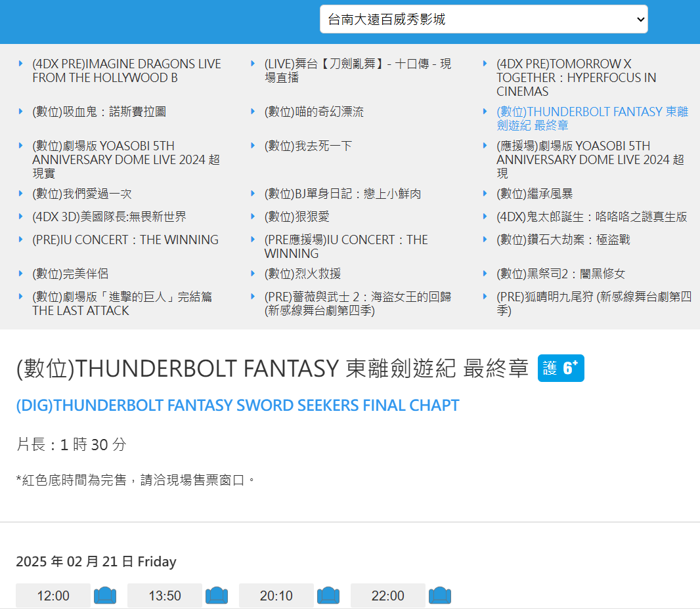The image size is (700, 609).
Task: Open (4DX 3D)美國隊長:無畏新世界 link
Action: point(110,217)
